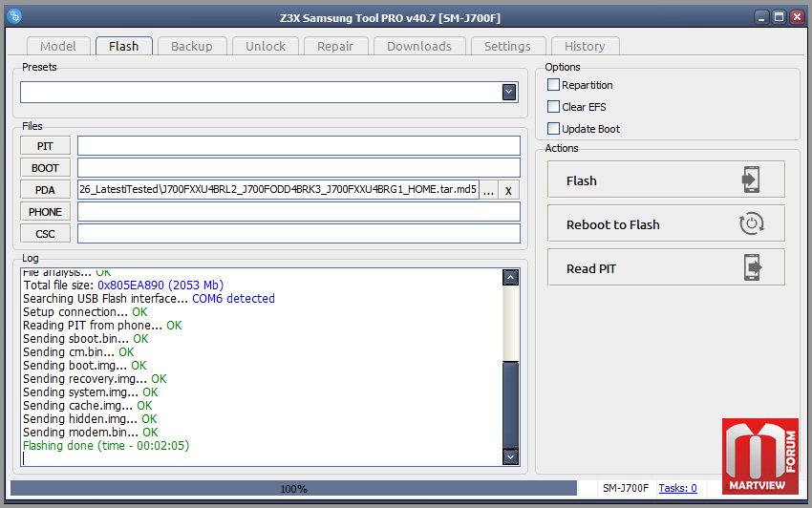Click the PIT file button
Image resolution: width=812 pixels, height=508 pixels.
(x=46, y=146)
